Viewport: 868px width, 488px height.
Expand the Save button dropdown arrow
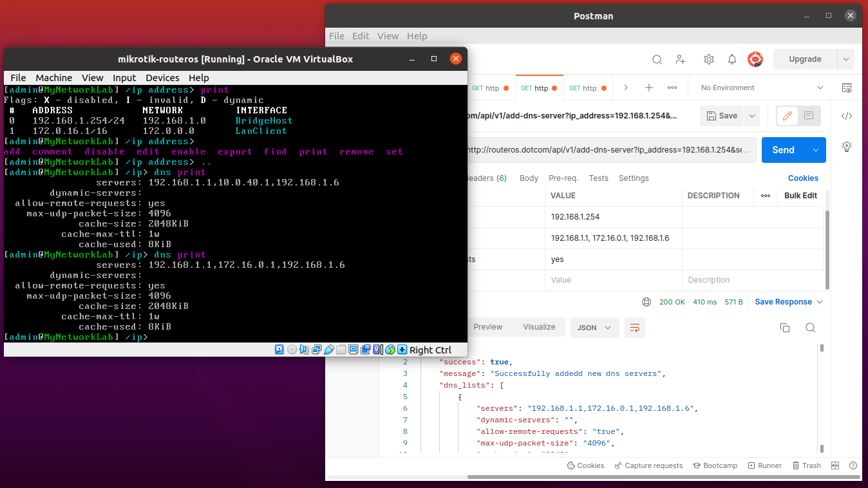click(x=751, y=116)
